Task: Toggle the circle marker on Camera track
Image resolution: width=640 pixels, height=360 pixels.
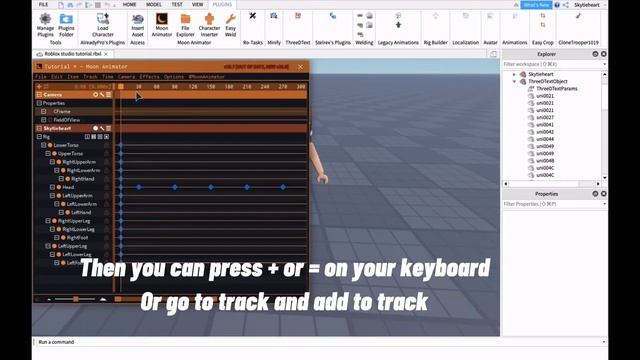Action: tap(96, 95)
